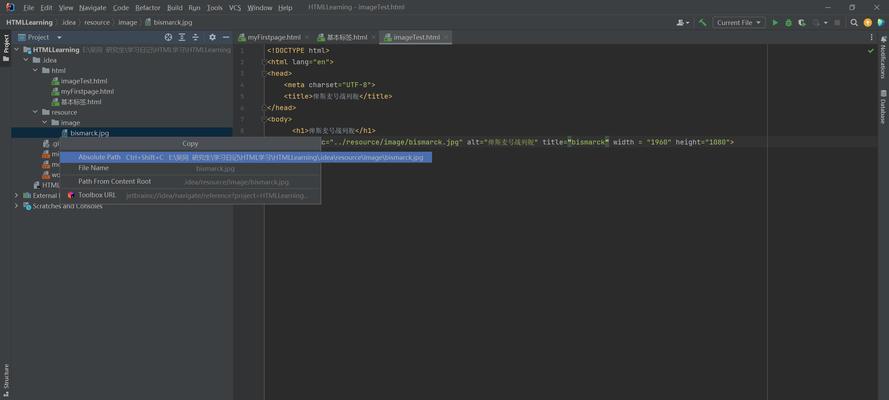Click the green inspection checkmark in editor
Image resolution: width=889 pixels, height=400 pixels.
point(870,51)
